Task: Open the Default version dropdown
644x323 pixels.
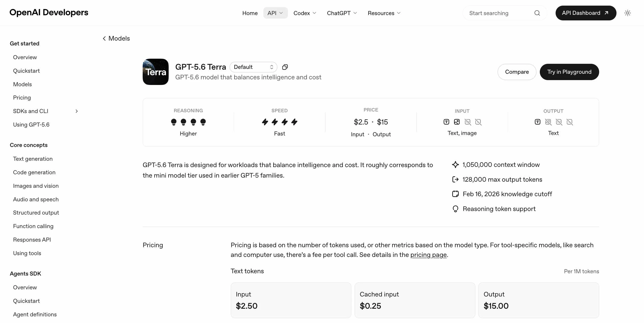Action: click(x=253, y=67)
